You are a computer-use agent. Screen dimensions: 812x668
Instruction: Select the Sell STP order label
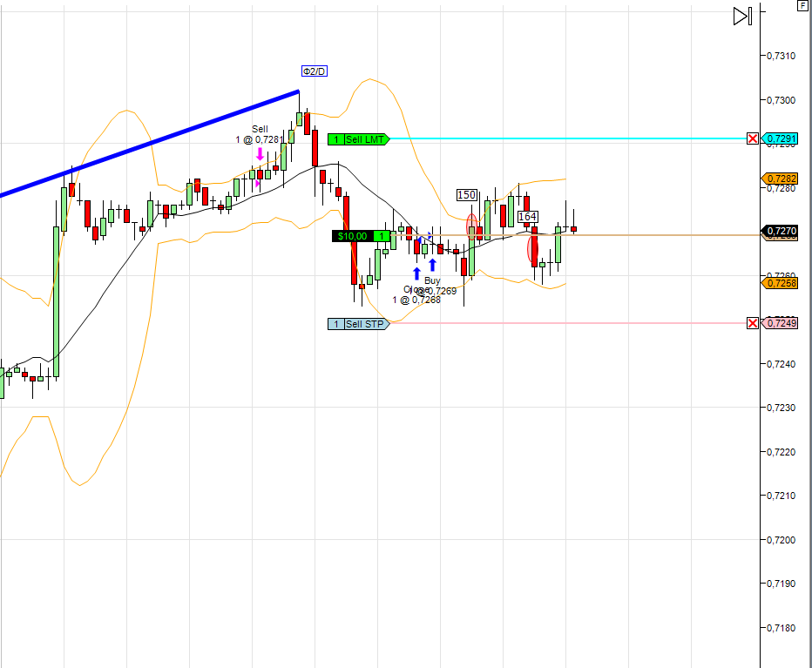click(358, 324)
